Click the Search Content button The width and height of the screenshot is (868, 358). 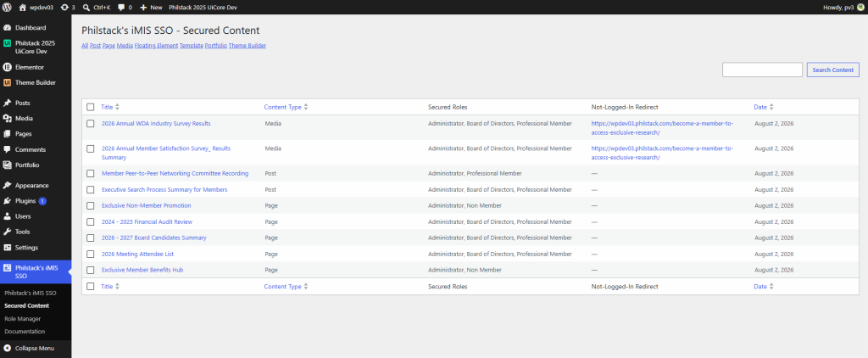pos(833,70)
